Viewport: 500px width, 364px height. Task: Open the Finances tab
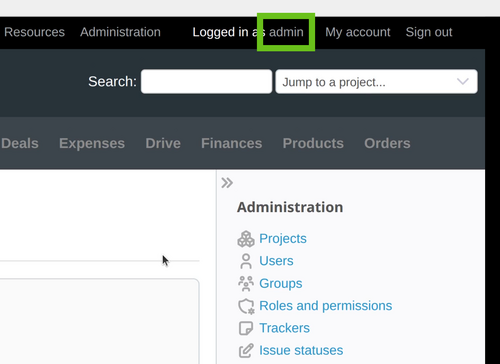[x=232, y=143]
